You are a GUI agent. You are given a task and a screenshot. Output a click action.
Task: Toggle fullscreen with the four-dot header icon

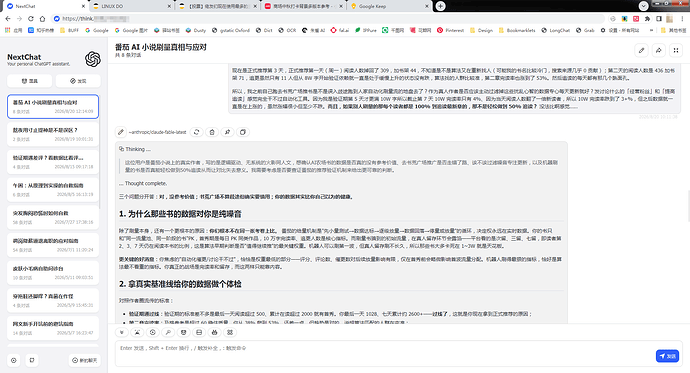(676, 51)
